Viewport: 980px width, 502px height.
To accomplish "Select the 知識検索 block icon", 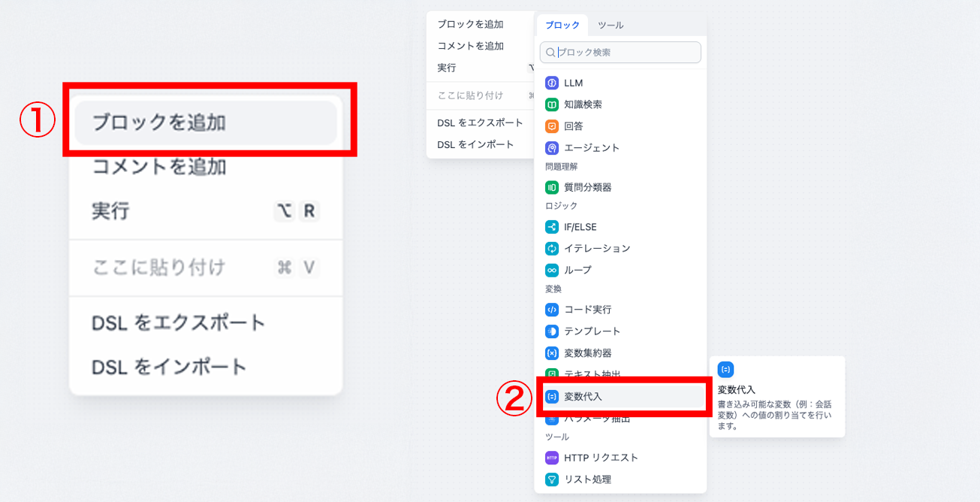I will [x=552, y=104].
